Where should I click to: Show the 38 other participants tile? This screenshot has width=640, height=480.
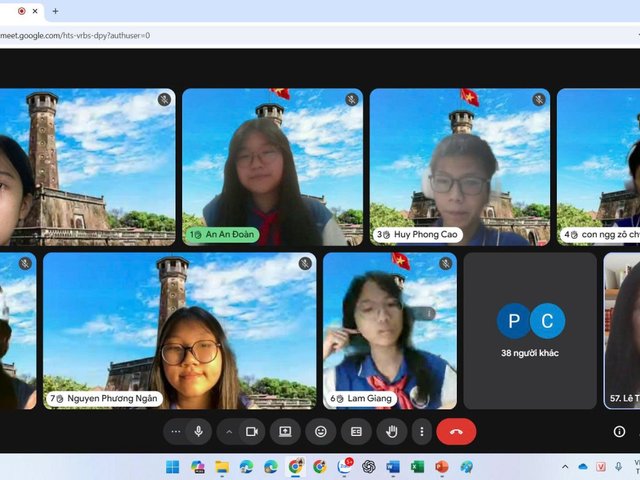click(530, 330)
